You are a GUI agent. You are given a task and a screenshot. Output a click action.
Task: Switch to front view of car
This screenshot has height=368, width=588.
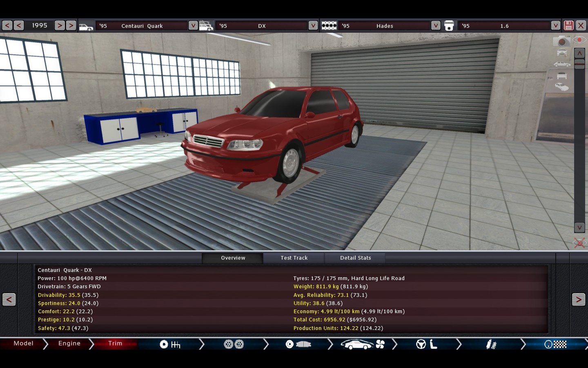point(562,52)
